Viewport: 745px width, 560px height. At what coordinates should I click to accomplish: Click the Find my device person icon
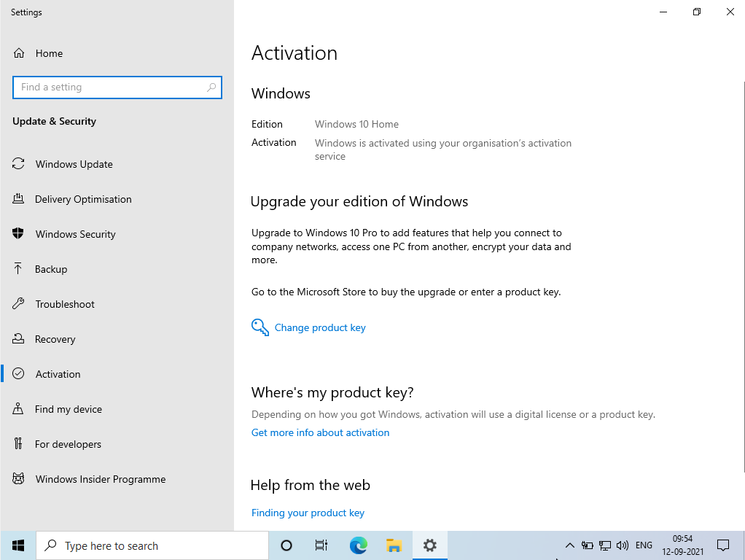tap(18, 409)
